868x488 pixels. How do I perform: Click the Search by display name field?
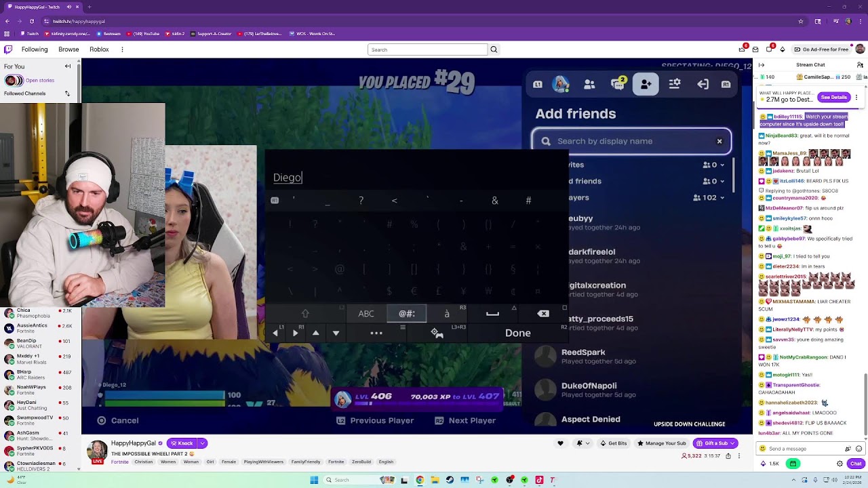pyautogui.click(x=631, y=142)
